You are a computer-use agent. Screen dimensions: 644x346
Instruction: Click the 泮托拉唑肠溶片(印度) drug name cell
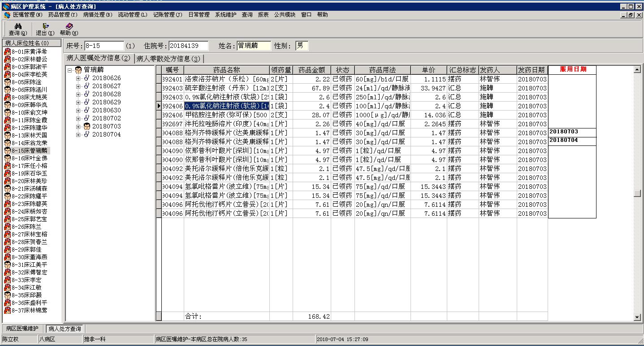[x=227, y=124]
